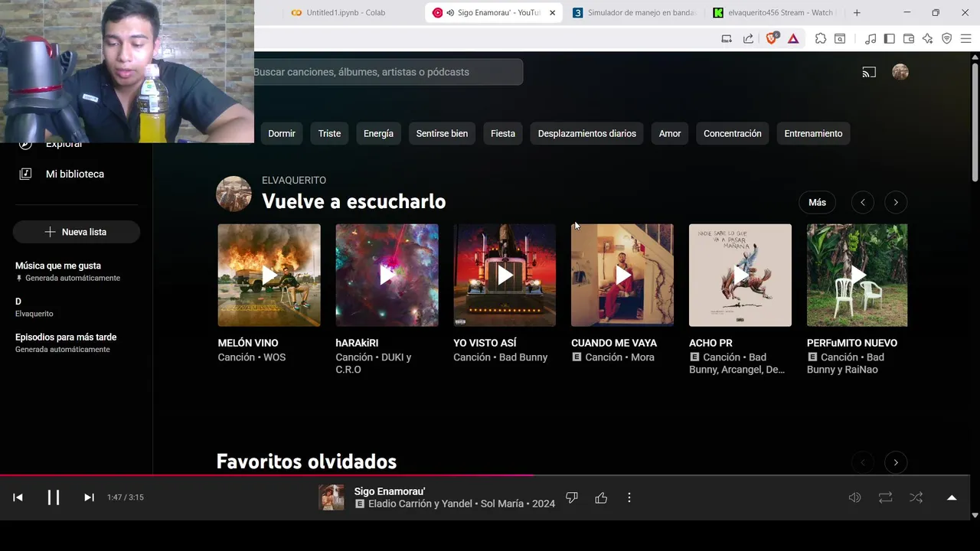Open the browser hamburger menu
Viewport: 980px width, 551px height.
(x=966, y=38)
